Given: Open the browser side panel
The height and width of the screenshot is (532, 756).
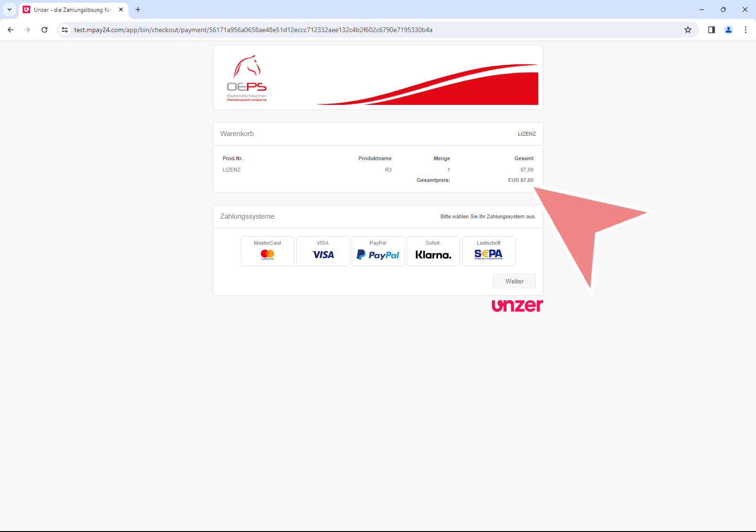Looking at the screenshot, I should [711, 30].
